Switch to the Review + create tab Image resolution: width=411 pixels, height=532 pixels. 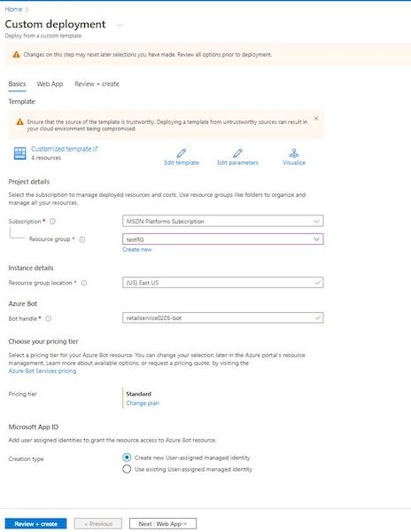(97, 84)
